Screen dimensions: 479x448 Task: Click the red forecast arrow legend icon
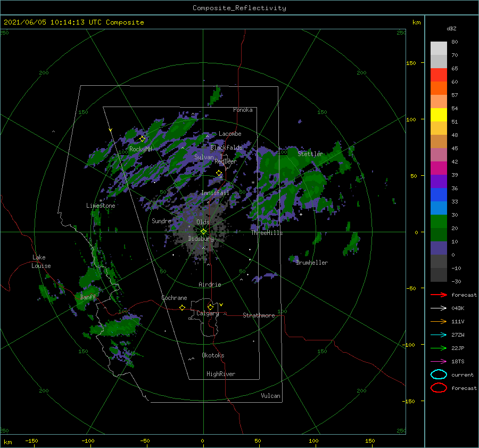tap(439, 295)
